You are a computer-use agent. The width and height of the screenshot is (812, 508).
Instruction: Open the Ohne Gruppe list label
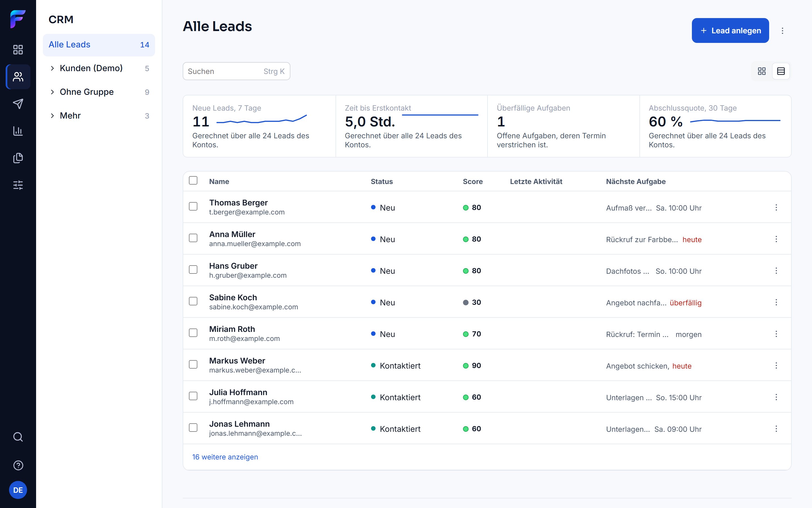coord(87,92)
